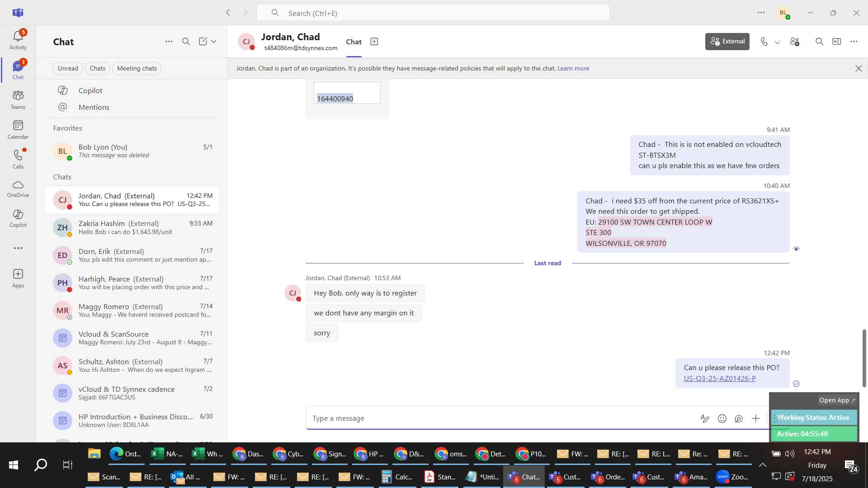Viewport: 868px width, 488px height.
Task: Open Schultz, Ashton chat
Action: click(x=132, y=365)
